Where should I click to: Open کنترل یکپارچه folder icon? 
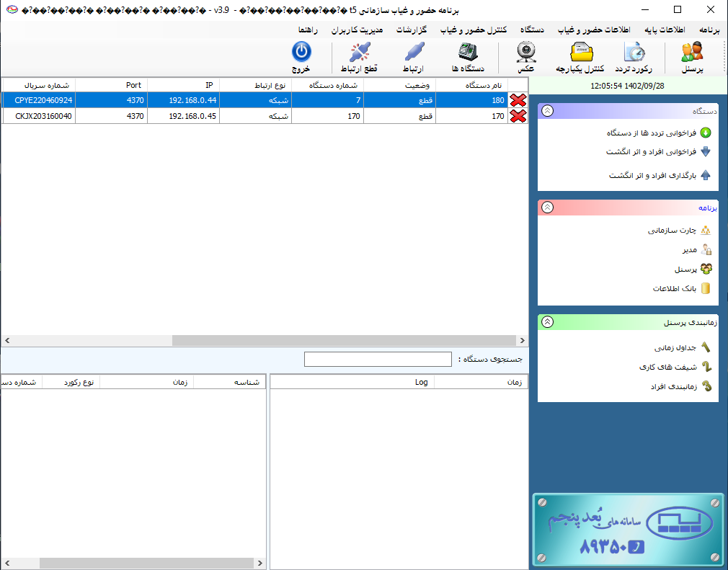coord(581,53)
